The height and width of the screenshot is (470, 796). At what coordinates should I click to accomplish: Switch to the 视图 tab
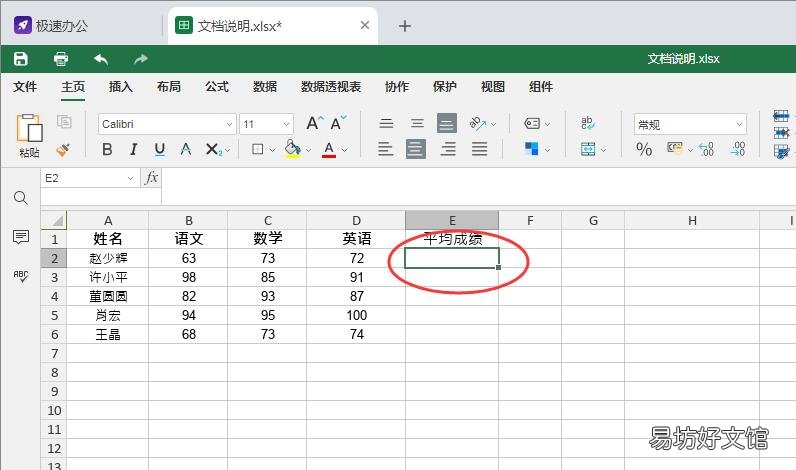pos(493,87)
